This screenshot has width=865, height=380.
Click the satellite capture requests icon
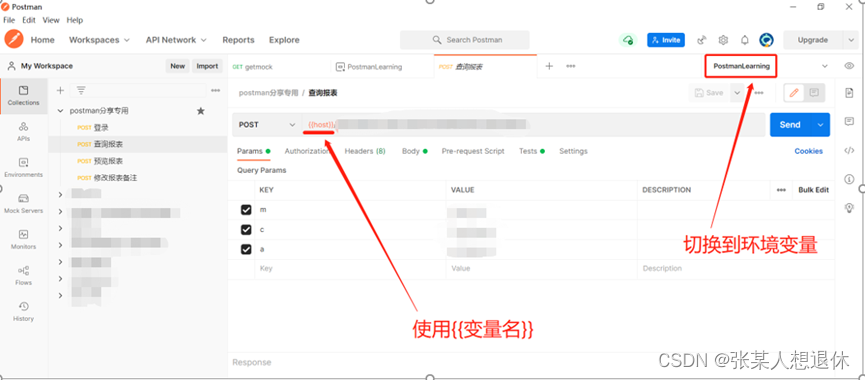pyautogui.click(x=702, y=40)
